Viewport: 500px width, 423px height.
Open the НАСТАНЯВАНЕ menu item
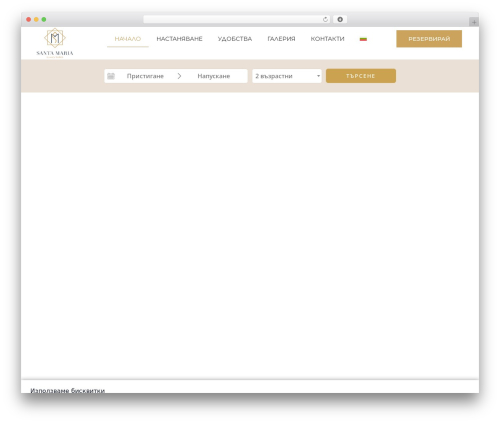pyautogui.click(x=179, y=39)
